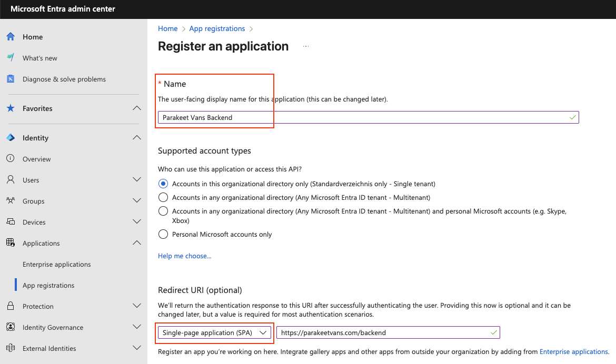
Task: Open App registrations in sidebar
Action: [x=48, y=286]
